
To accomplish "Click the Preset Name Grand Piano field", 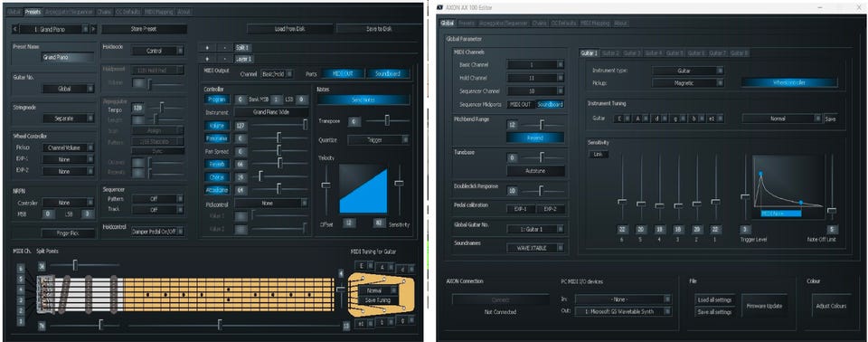I will point(69,57).
